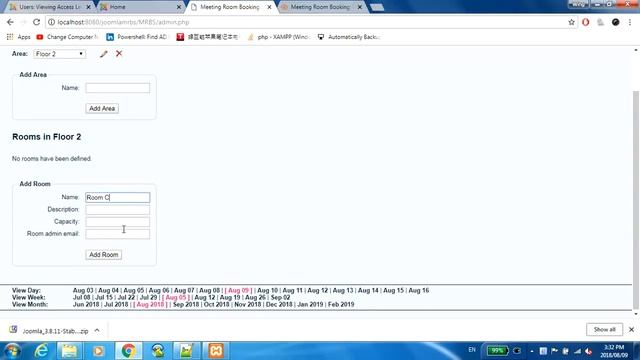Focus the room Name field containing Room C
640x360 pixels.
coord(118,198)
